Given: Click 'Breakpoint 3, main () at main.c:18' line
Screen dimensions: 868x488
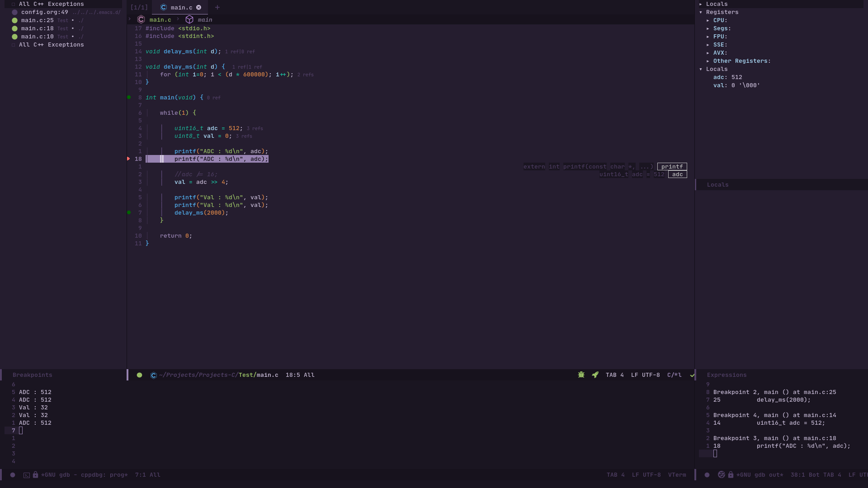Looking at the screenshot, I should point(775,438).
